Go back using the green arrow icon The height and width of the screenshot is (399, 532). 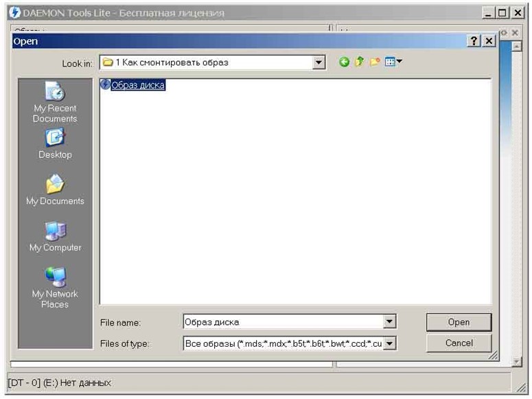tap(344, 62)
